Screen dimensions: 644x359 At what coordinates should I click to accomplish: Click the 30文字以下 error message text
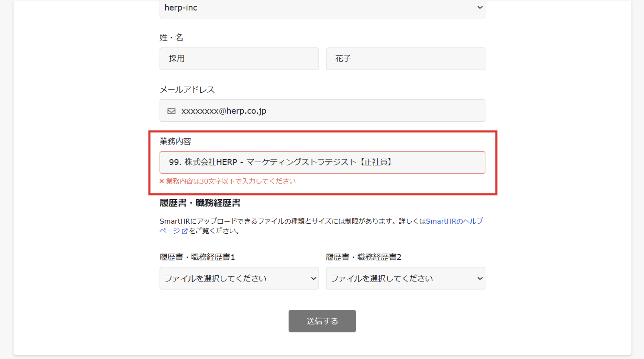point(231,181)
